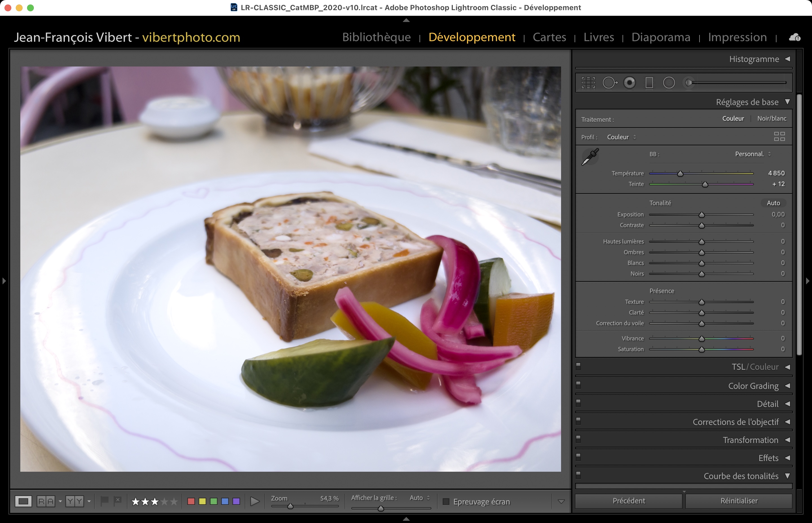Screen dimensions: 812x523
Task: Open the Impression module
Action: point(737,37)
